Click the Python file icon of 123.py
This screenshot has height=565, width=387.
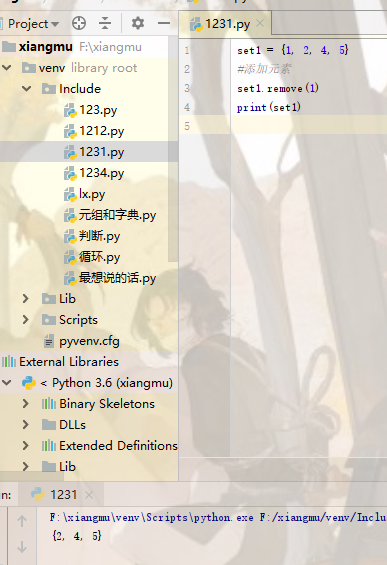[x=70, y=110]
